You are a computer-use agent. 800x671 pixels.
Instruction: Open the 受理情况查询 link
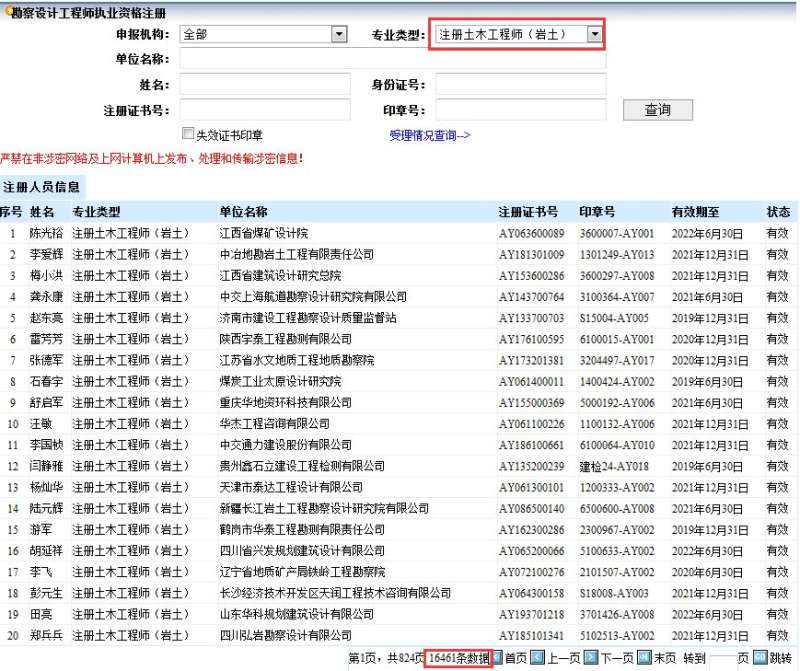[x=430, y=133]
